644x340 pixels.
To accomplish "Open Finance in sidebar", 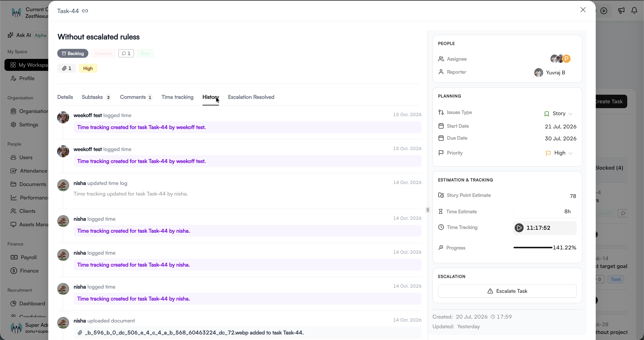I will tap(24, 271).
